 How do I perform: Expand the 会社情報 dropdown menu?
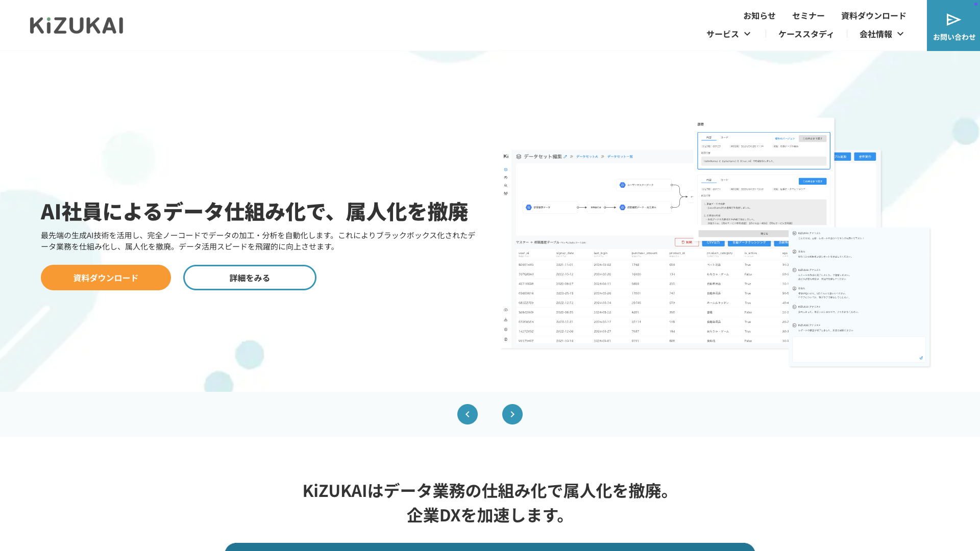[x=881, y=34]
